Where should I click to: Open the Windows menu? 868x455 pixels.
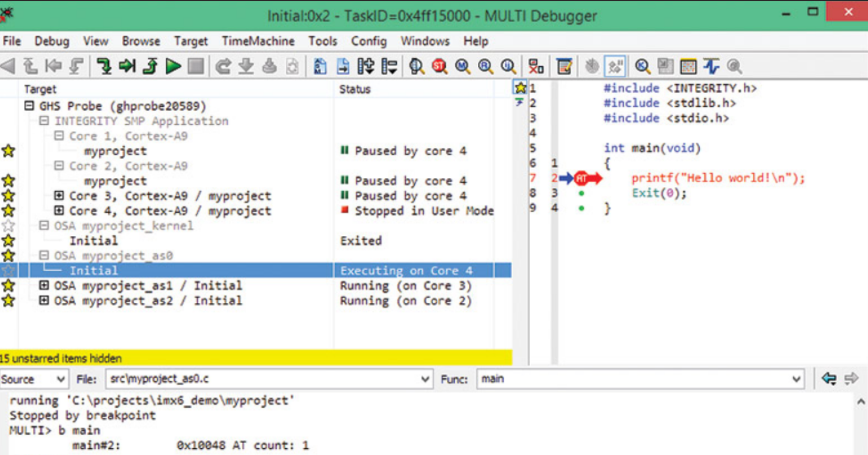pyautogui.click(x=425, y=41)
